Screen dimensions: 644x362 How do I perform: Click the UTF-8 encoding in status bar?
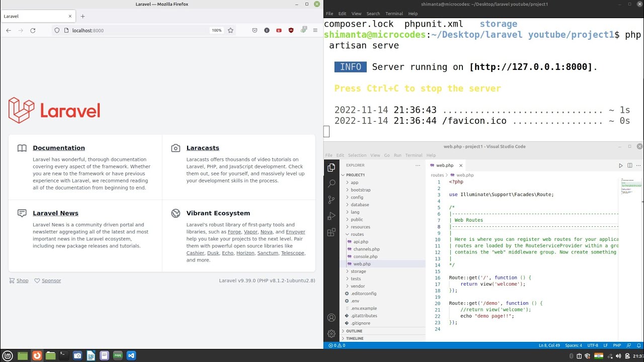coord(593,345)
